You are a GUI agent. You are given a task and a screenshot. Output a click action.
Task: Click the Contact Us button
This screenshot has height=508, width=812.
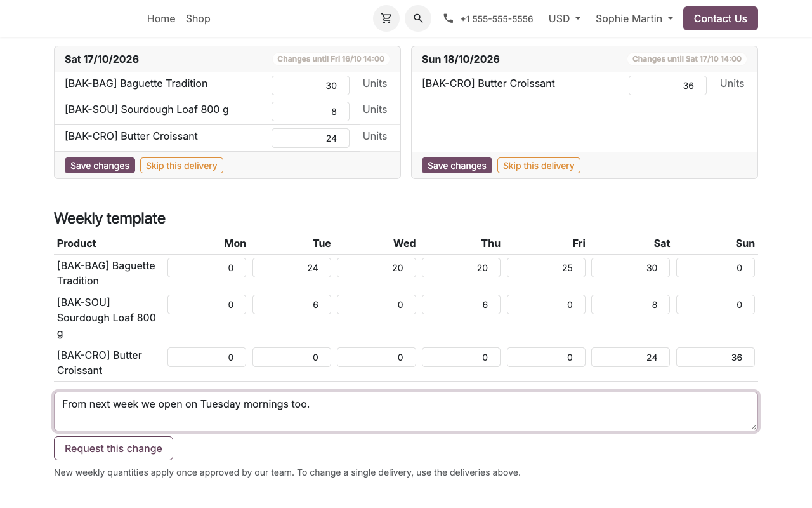(x=721, y=18)
